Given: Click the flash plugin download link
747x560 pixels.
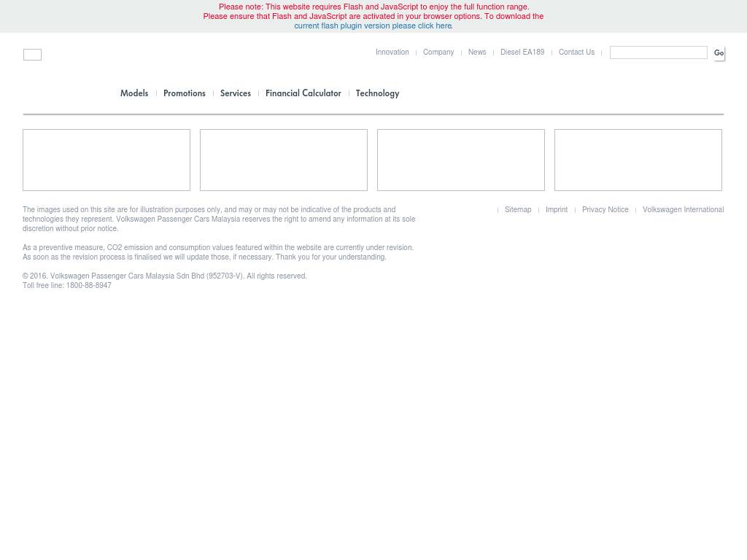Looking at the screenshot, I should tap(373, 26).
